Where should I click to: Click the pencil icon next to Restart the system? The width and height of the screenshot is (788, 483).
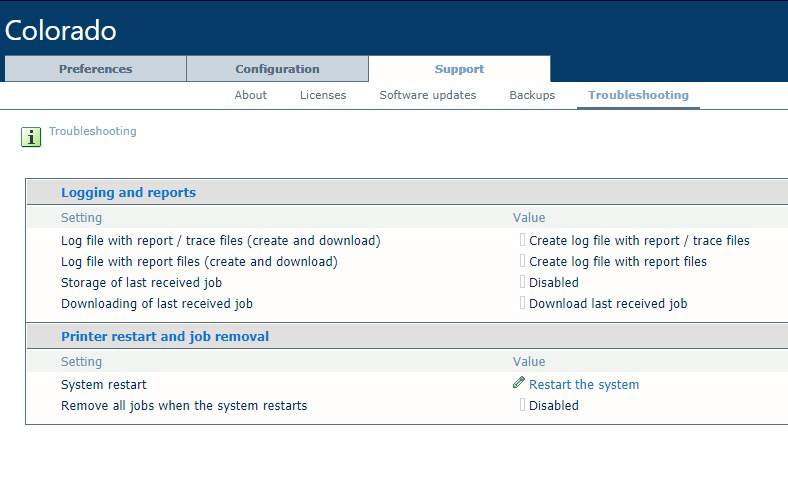(x=519, y=383)
